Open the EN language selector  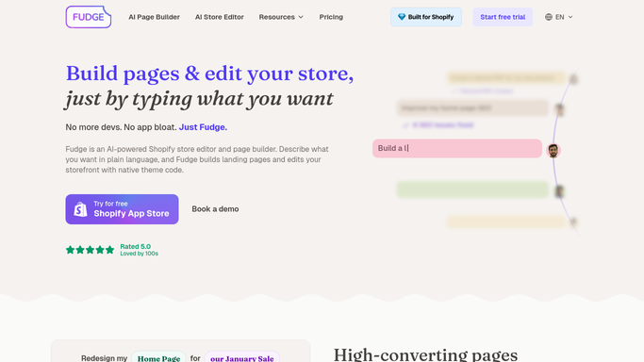(x=558, y=17)
